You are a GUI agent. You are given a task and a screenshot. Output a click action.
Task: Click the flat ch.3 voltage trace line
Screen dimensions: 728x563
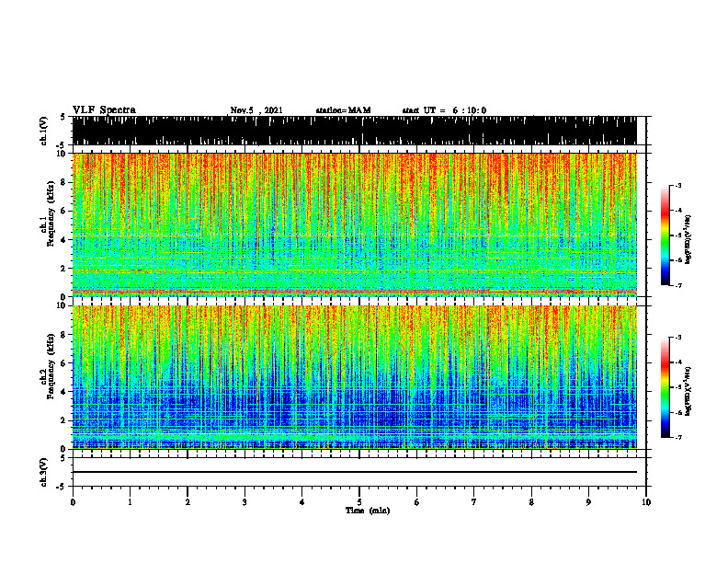[x=355, y=472]
